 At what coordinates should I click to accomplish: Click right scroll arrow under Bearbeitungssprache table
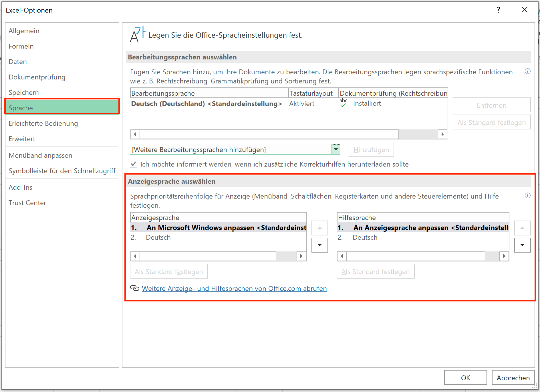(x=442, y=134)
